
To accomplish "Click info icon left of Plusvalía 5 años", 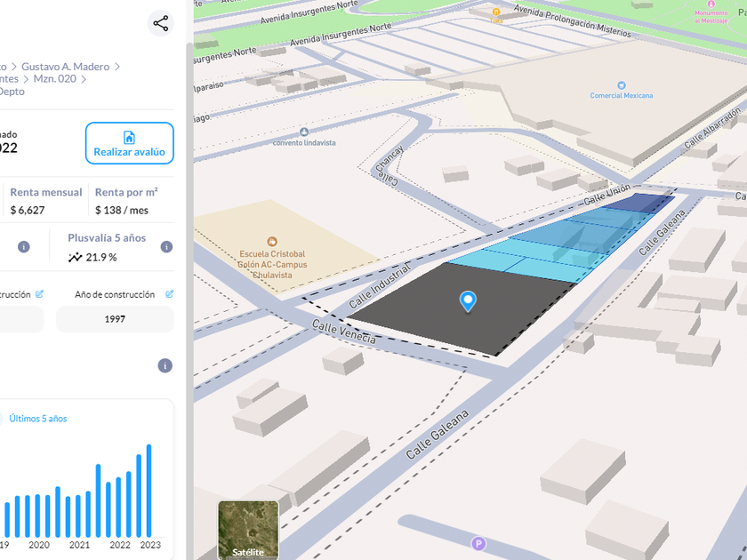I will pos(24,247).
